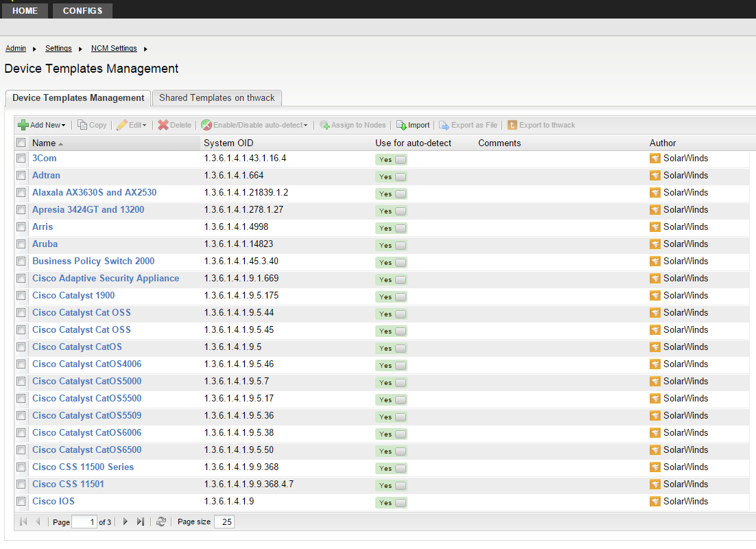Switch to Device Templates Management tab

[78, 98]
